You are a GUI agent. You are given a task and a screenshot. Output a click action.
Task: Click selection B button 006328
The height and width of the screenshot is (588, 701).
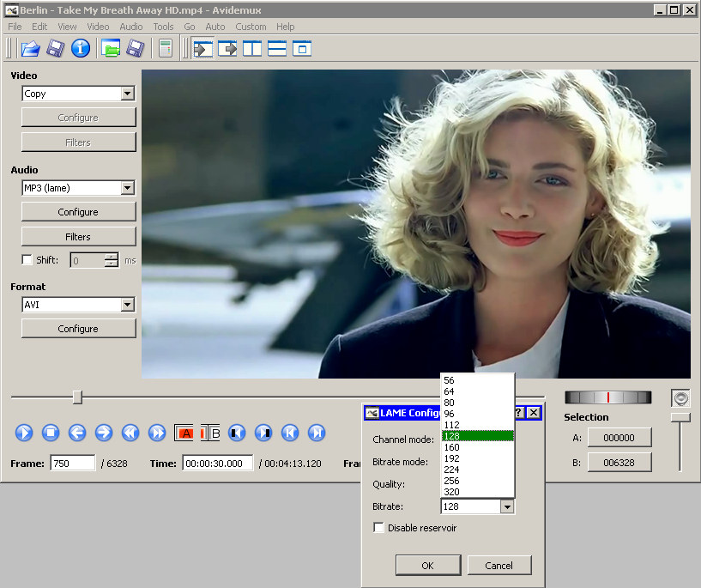619,463
